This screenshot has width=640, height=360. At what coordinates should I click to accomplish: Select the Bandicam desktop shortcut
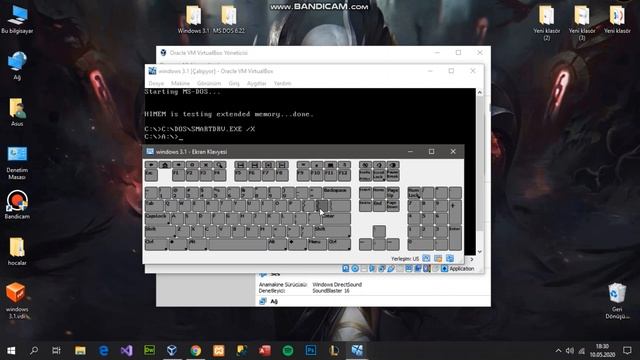point(17,204)
